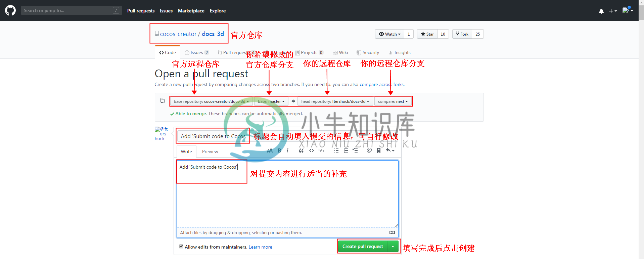Viewport: 644px width, 259px height.
Task: Apply italic formatting in the editor
Action: pos(287,150)
